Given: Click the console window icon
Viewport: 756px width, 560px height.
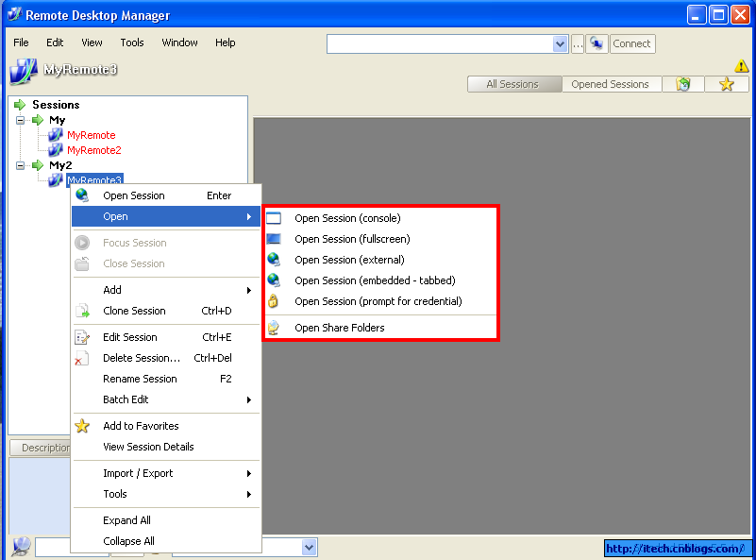Looking at the screenshot, I should 274,218.
